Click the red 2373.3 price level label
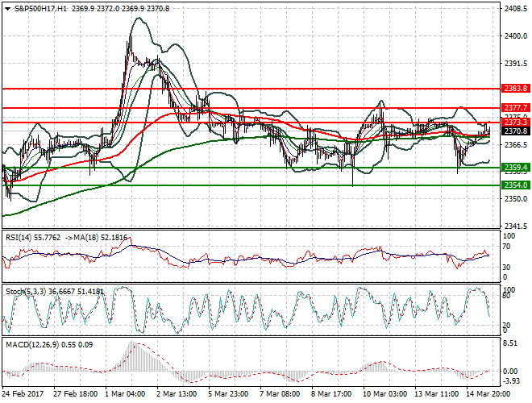This screenshot has width=532, height=403. coord(514,123)
